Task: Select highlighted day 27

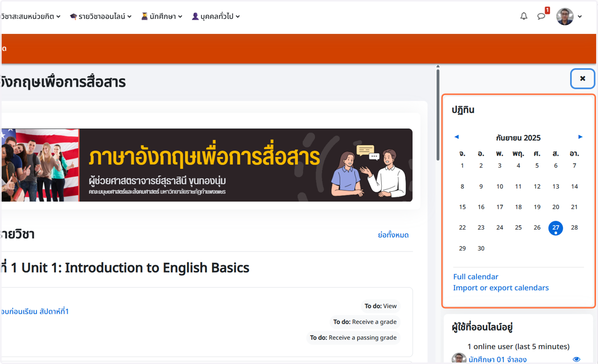Action: tap(556, 228)
